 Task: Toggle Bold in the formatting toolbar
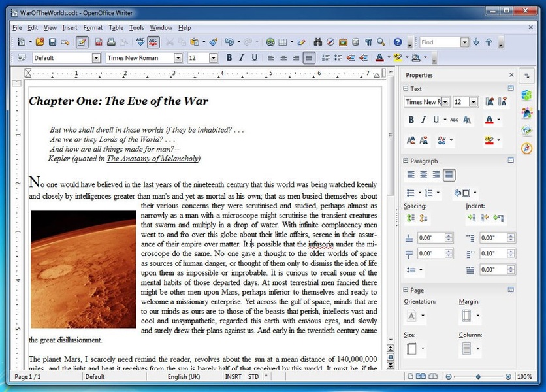(229, 58)
